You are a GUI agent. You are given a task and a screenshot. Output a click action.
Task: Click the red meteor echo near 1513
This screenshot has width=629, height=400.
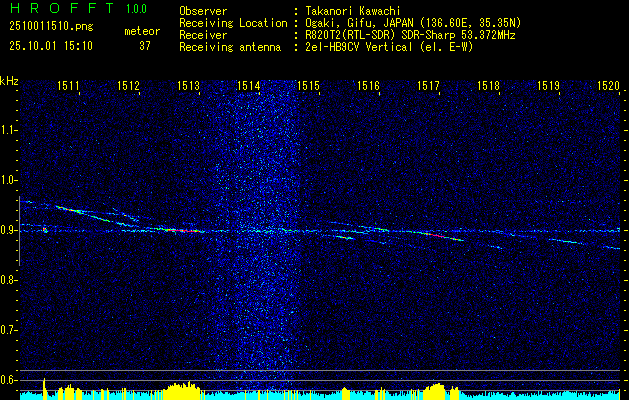pyautogui.click(x=183, y=231)
